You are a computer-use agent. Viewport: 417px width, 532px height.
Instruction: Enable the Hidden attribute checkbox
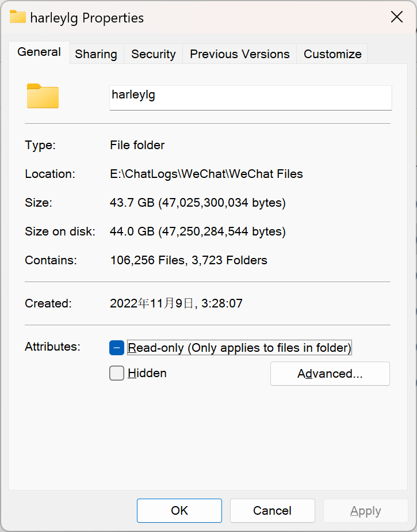117,373
